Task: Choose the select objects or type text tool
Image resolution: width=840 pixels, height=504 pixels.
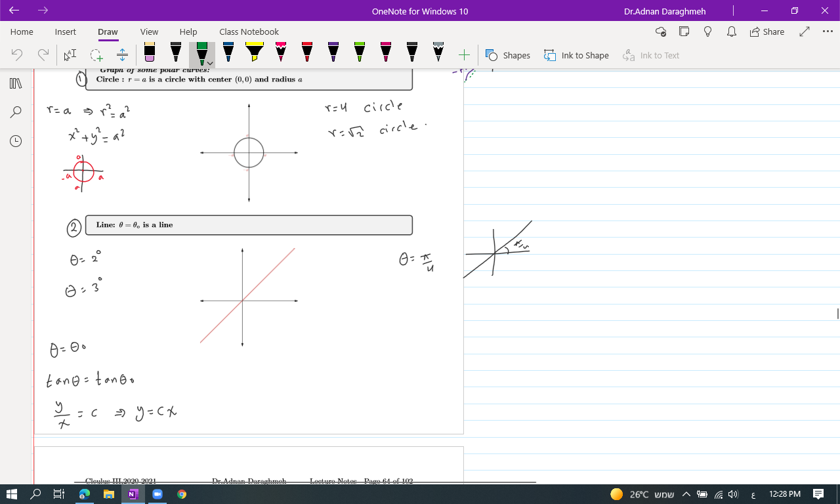Action: (x=70, y=56)
